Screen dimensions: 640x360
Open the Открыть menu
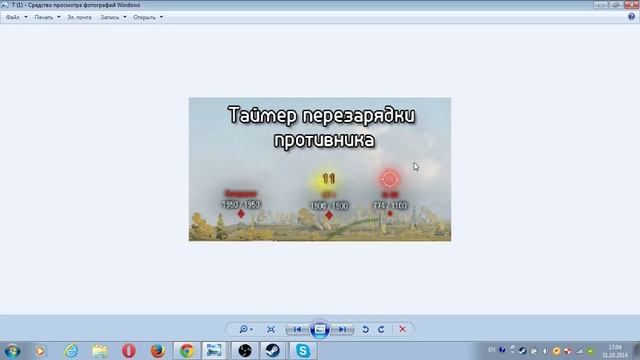tap(144, 17)
